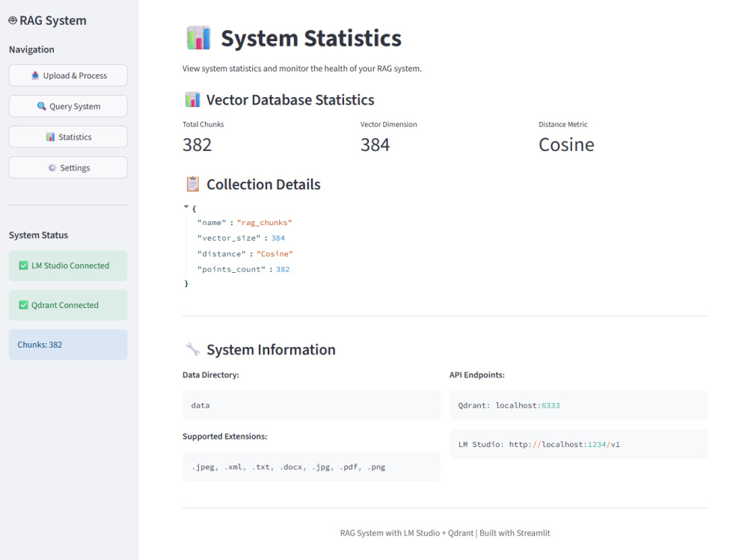
Task: Click the magnifier icon on Query System
Action: (41, 106)
